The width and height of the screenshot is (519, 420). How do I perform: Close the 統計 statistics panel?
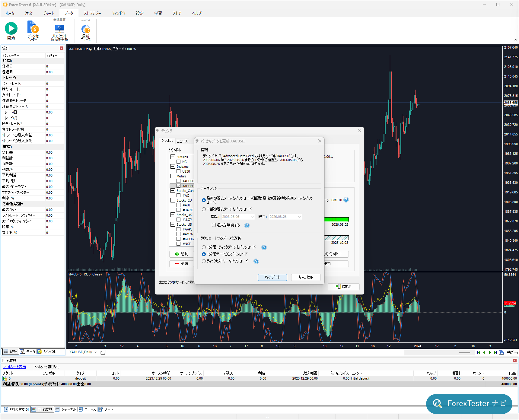[x=62, y=48]
